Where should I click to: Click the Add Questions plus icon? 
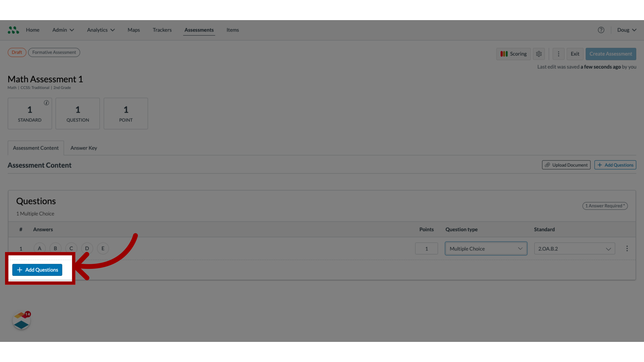click(x=19, y=269)
